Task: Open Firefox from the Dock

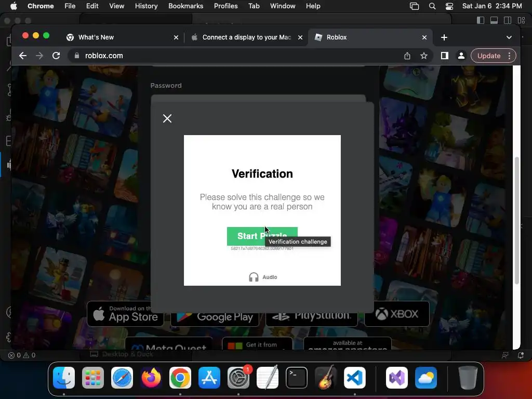Action: click(x=151, y=378)
